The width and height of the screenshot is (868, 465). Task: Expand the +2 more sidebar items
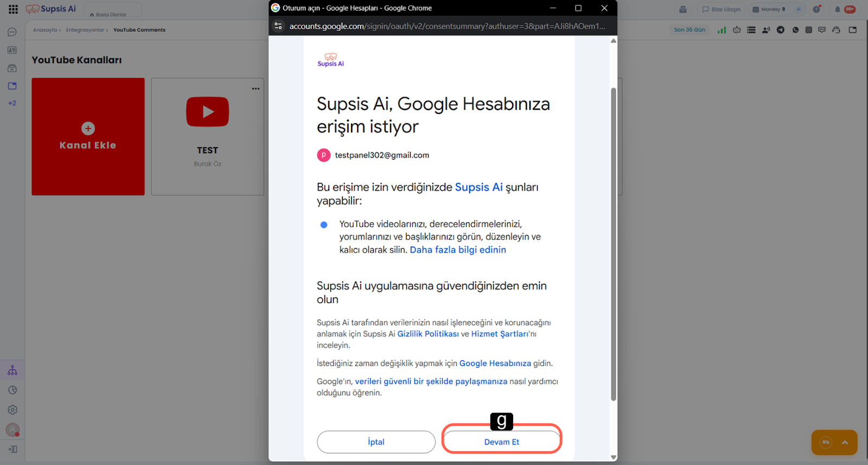pos(12,103)
